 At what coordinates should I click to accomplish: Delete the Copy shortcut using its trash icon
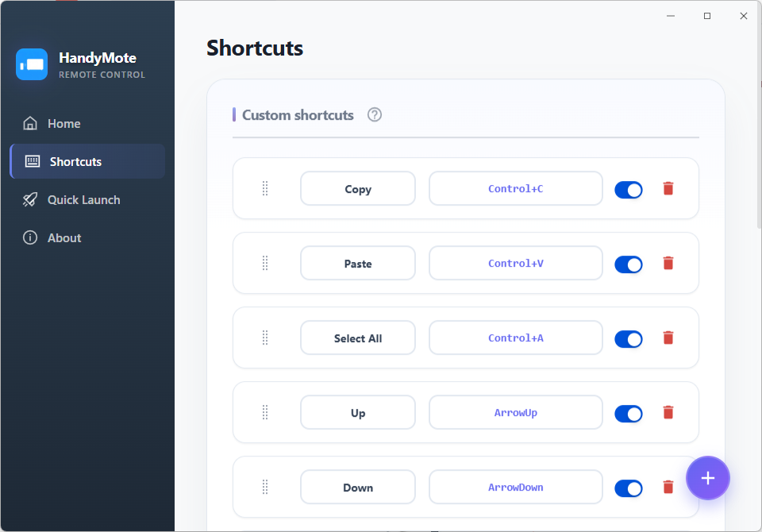(x=668, y=188)
